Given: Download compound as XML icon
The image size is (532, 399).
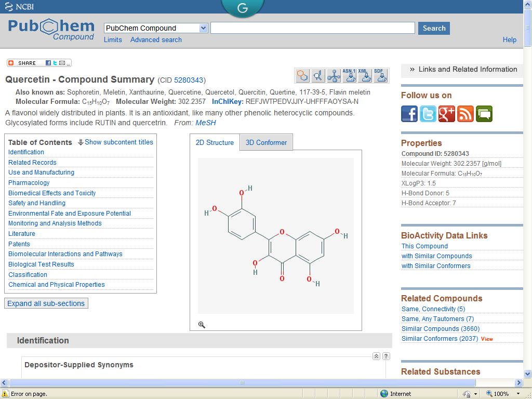Looking at the screenshot, I should click(365, 76).
